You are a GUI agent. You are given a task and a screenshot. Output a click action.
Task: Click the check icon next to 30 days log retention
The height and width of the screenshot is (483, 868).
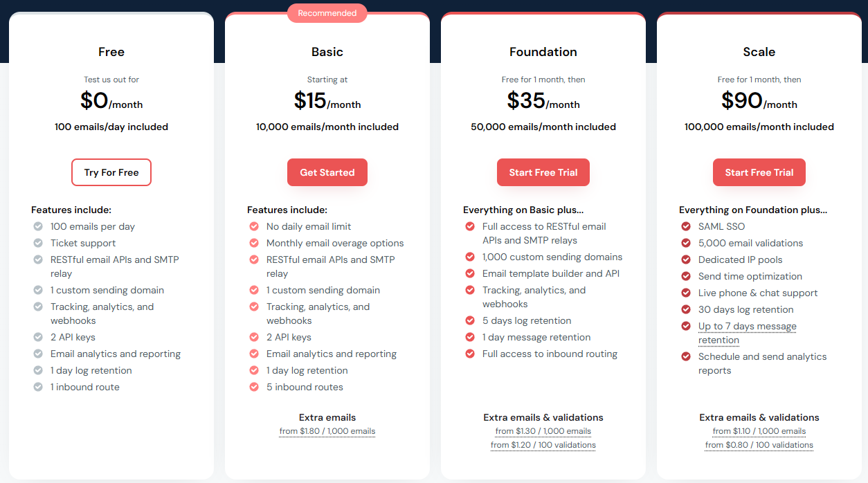point(686,309)
